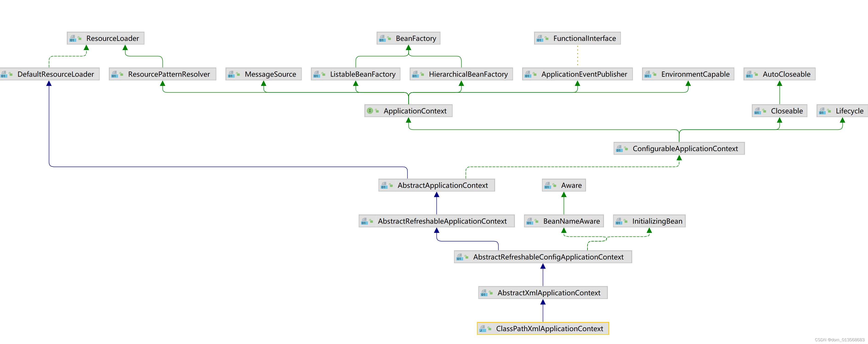The width and height of the screenshot is (868, 344).
Task: Click the class icon in AbstractXmlApplicationContext node
Action: pyautogui.click(x=484, y=293)
